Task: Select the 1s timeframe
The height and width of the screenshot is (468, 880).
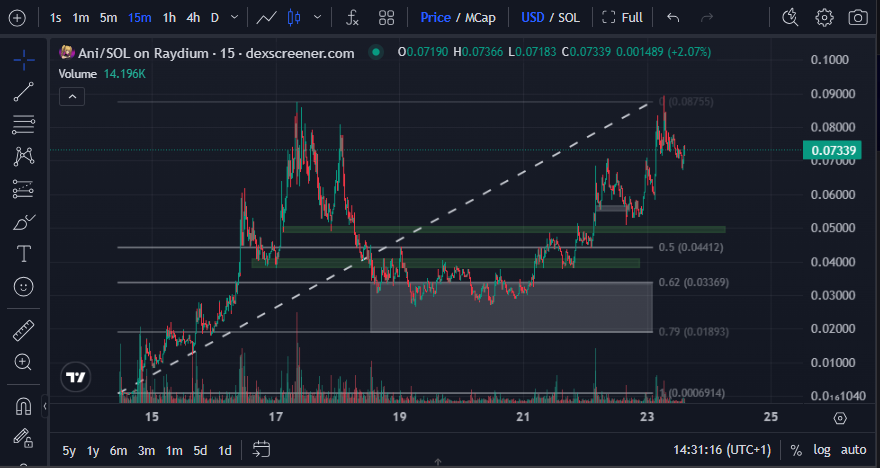Action: (x=56, y=18)
